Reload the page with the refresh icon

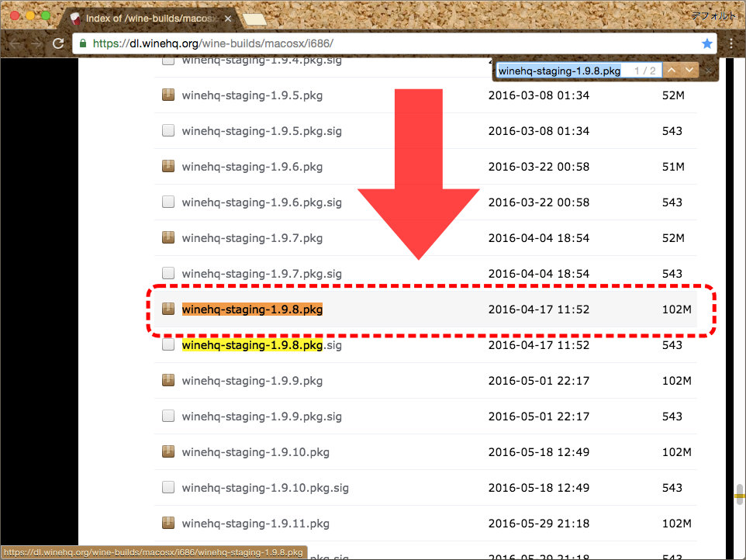(58, 43)
